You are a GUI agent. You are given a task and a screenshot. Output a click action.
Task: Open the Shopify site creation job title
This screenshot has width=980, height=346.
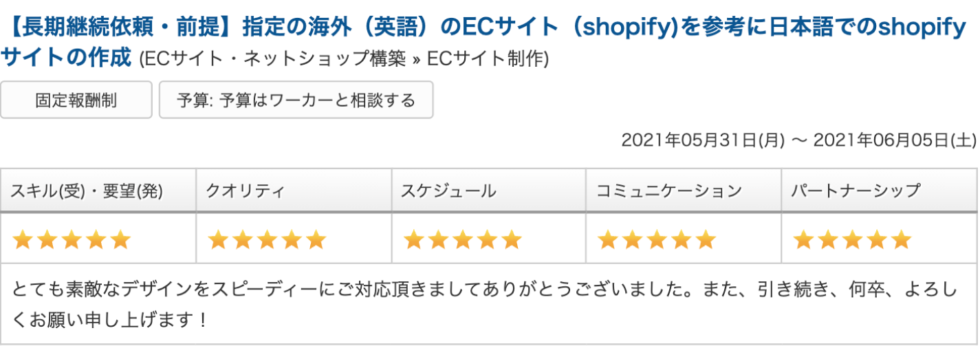point(481,29)
